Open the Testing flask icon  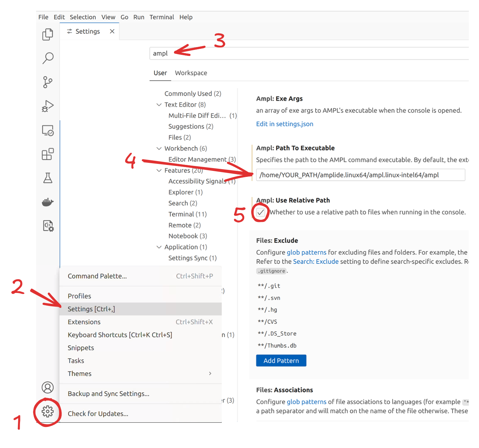pyautogui.click(x=48, y=178)
